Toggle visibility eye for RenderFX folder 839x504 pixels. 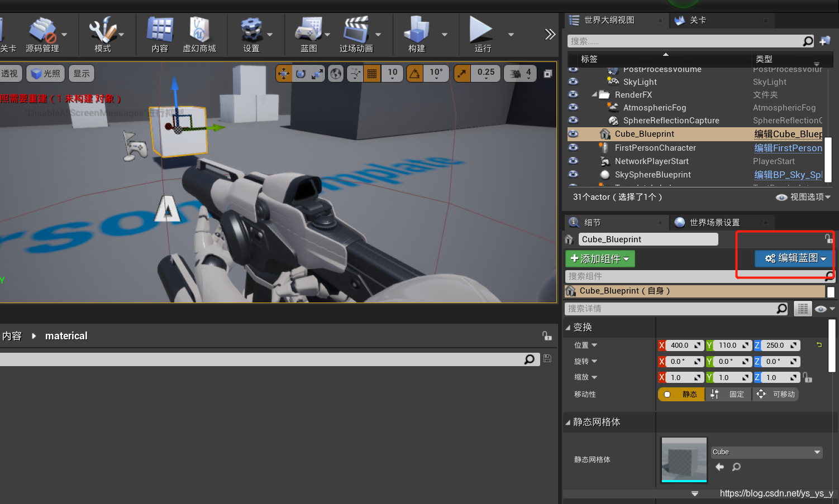[573, 94]
